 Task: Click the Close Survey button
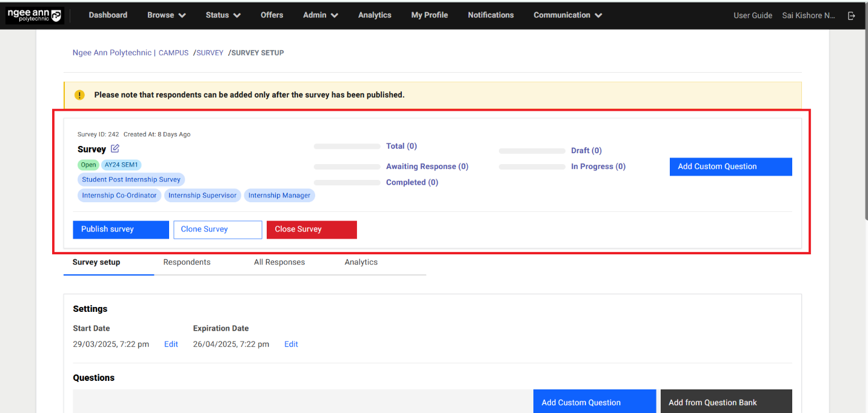311,230
